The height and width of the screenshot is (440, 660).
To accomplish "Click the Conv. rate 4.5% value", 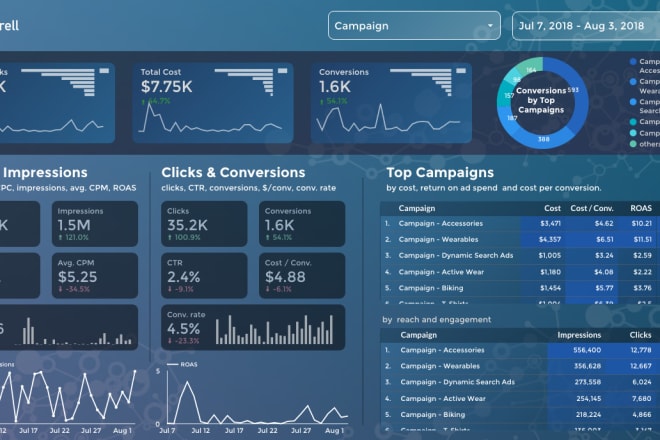I will (184, 328).
